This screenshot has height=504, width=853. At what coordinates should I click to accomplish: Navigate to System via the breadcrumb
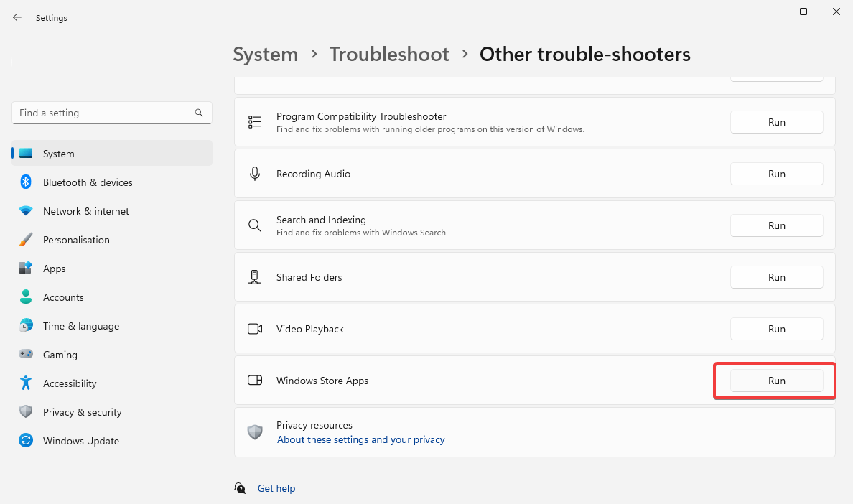coord(265,54)
